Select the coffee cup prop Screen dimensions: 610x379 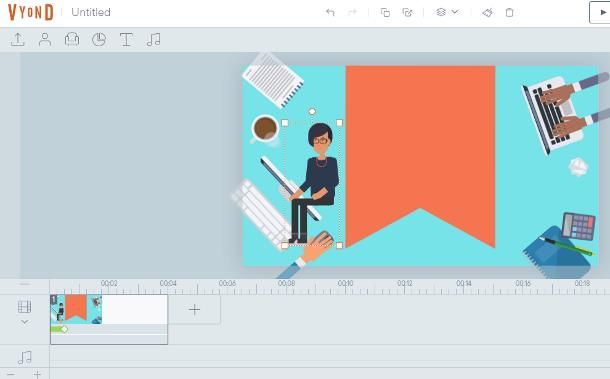pyautogui.click(x=265, y=129)
